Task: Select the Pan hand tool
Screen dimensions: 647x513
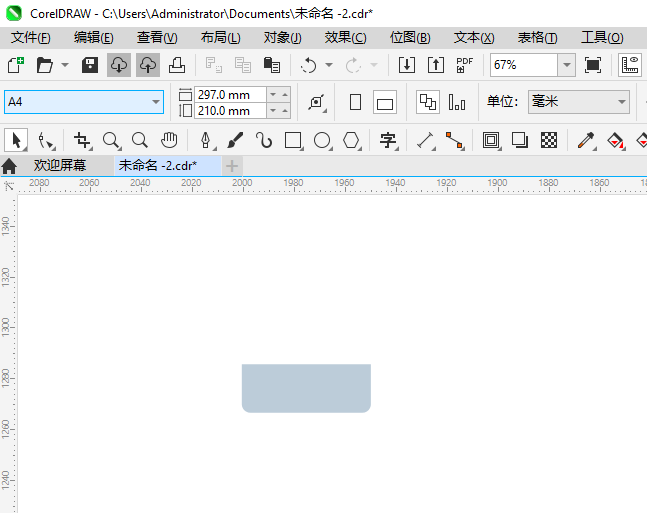Action: [169, 140]
